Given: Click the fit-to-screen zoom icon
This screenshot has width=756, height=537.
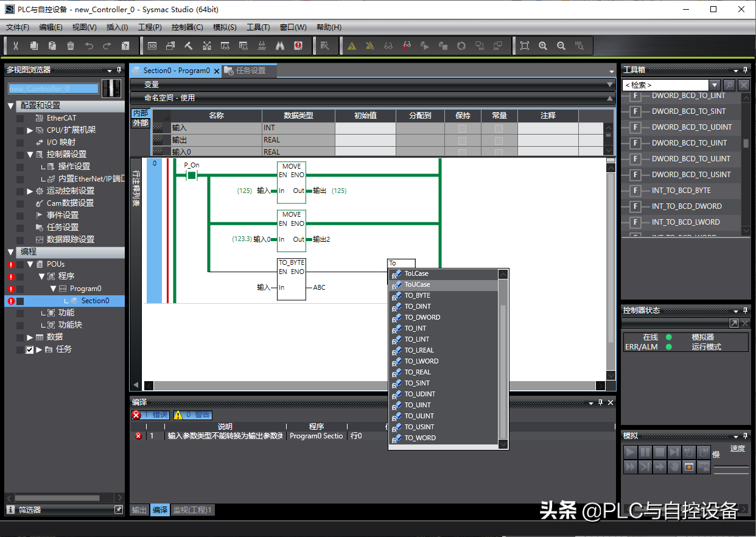Looking at the screenshot, I should click(525, 46).
